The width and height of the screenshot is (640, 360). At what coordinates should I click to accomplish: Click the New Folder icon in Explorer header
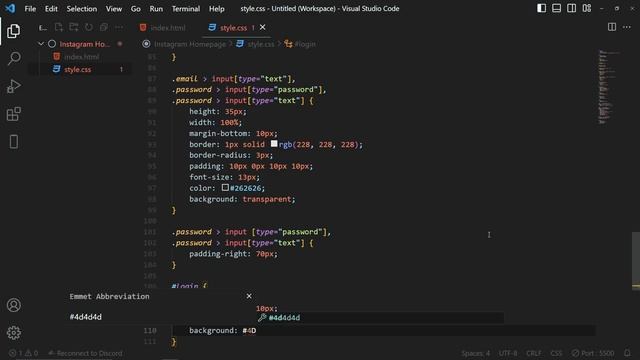click(74, 27)
